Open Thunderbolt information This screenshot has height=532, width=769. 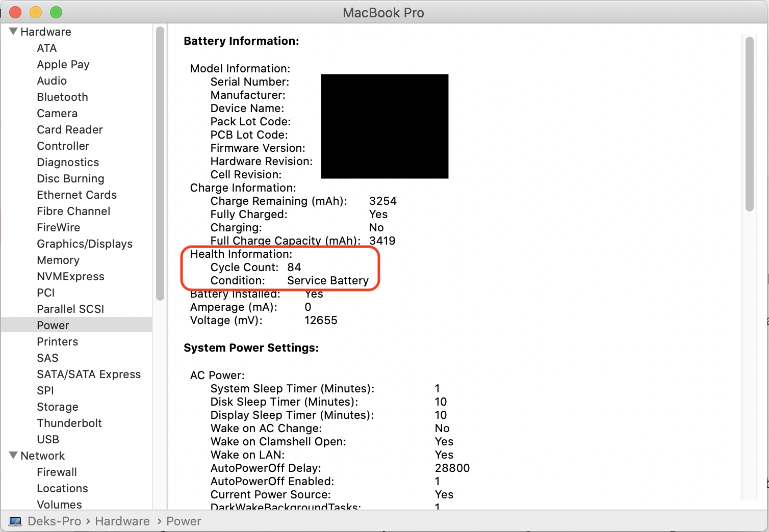click(x=69, y=423)
